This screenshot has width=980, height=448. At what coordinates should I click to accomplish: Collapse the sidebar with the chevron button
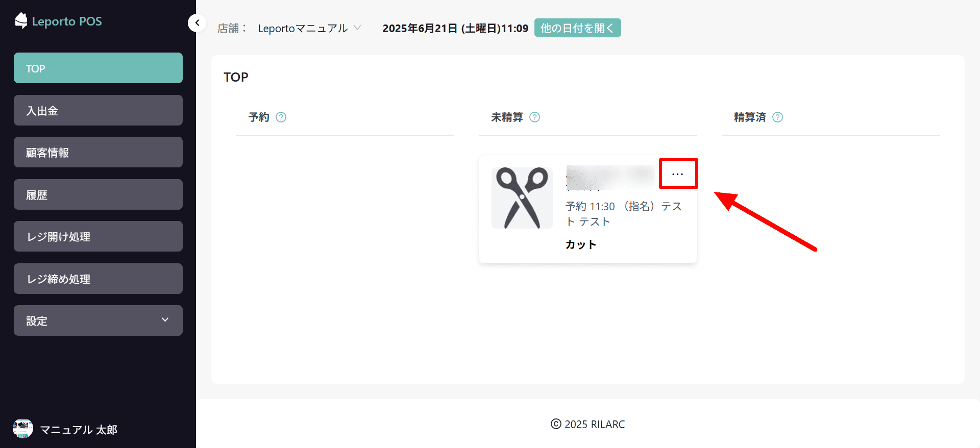point(197,23)
